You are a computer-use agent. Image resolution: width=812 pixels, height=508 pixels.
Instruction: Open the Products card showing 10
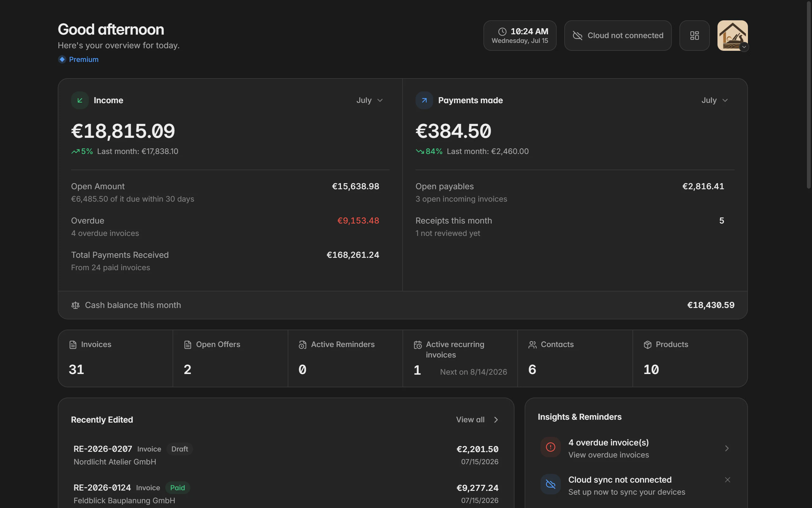pyautogui.click(x=690, y=358)
